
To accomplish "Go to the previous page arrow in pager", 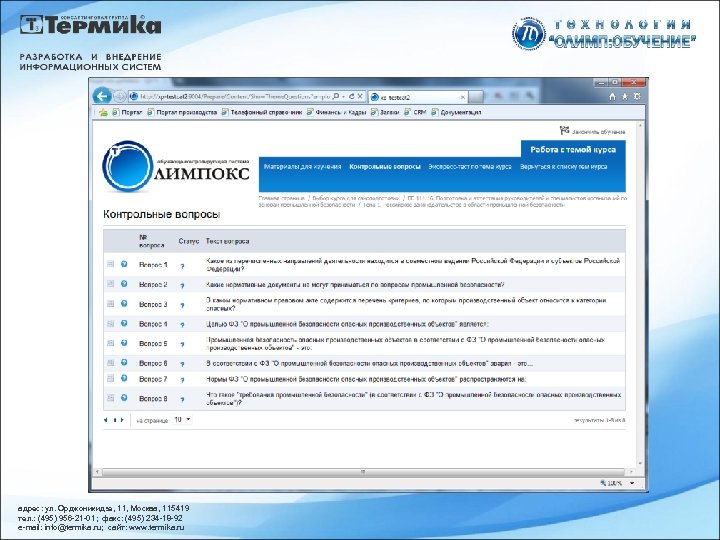I will 106,420.
